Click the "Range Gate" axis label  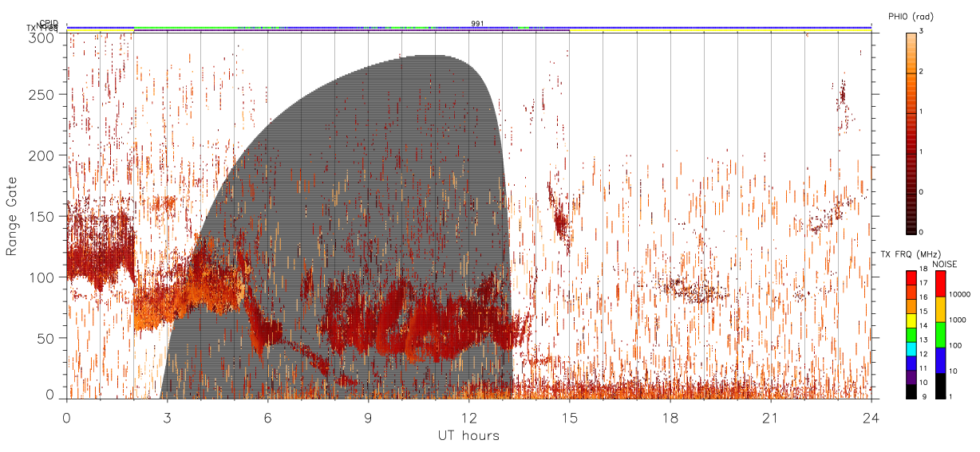(x=12, y=216)
